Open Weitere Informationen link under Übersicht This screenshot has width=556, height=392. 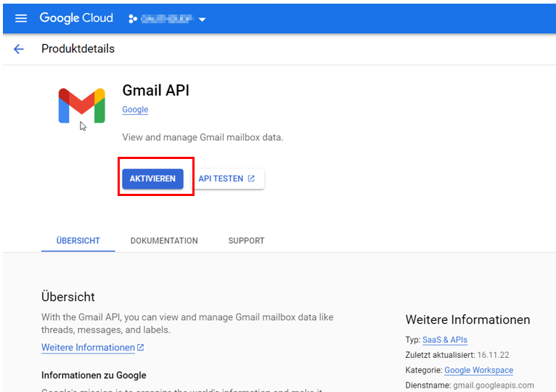coord(88,348)
